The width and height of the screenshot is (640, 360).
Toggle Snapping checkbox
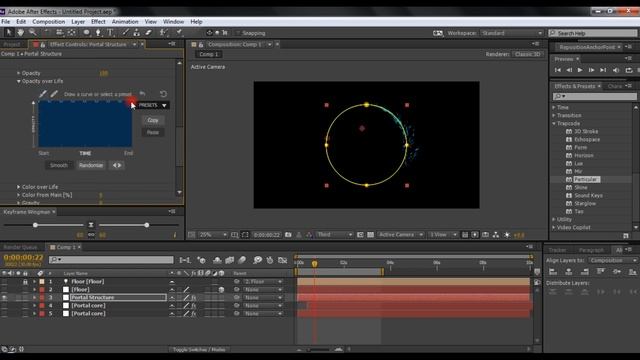click(x=237, y=33)
